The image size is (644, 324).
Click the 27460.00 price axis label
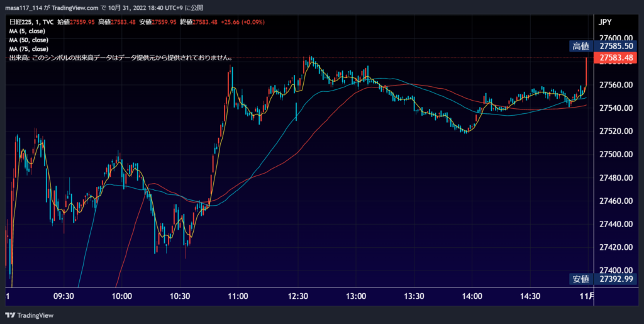click(615, 201)
